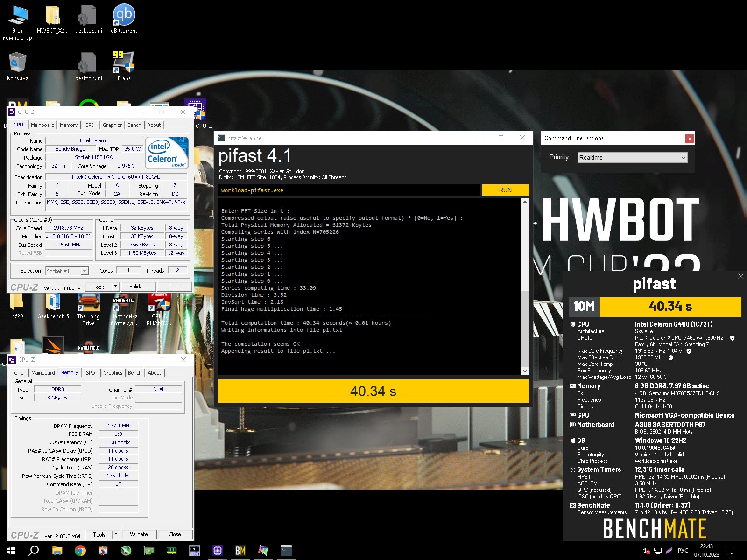Screen dimensions: 747x560
Task: Open the taskbar search magnifier
Action: [34, 551]
